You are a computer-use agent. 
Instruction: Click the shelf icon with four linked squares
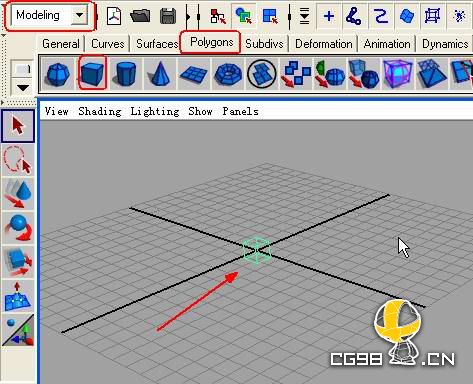pyautogui.click(x=296, y=74)
